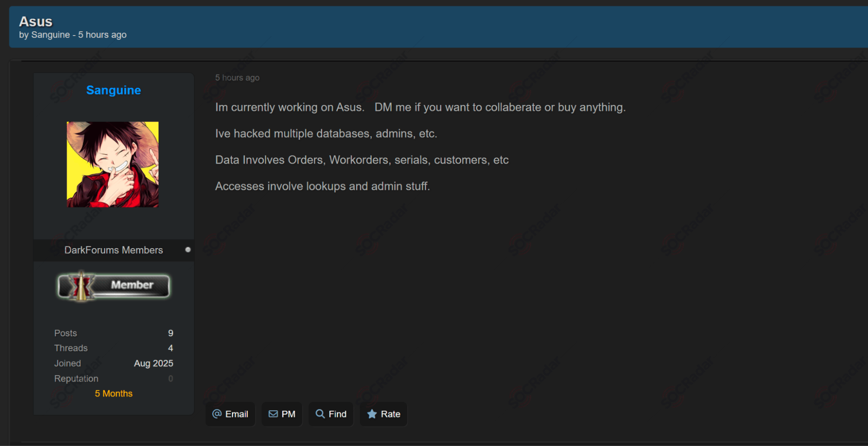The height and width of the screenshot is (446, 868).
Task: Select the DarkForums Members group label
Action: [113, 250]
